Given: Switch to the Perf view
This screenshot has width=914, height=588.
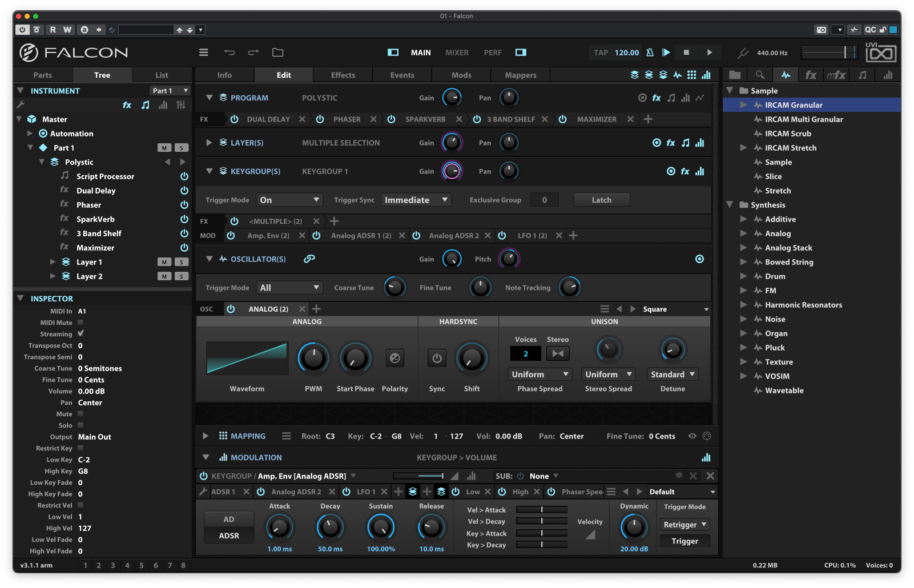Looking at the screenshot, I should point(493,53).
